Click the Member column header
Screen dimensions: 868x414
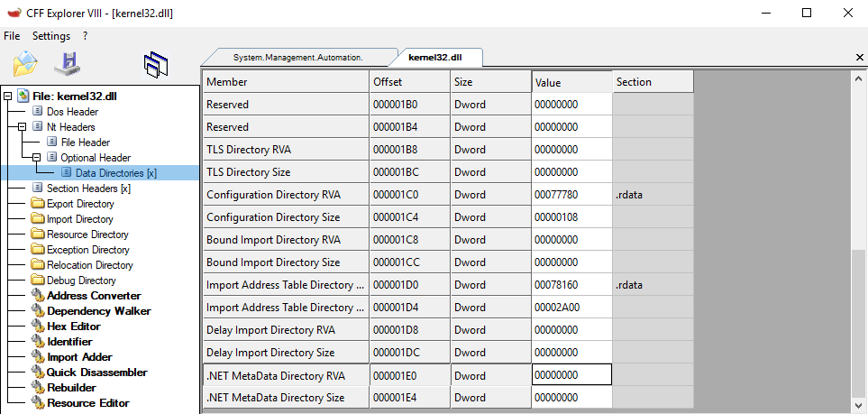coord(286,81)
